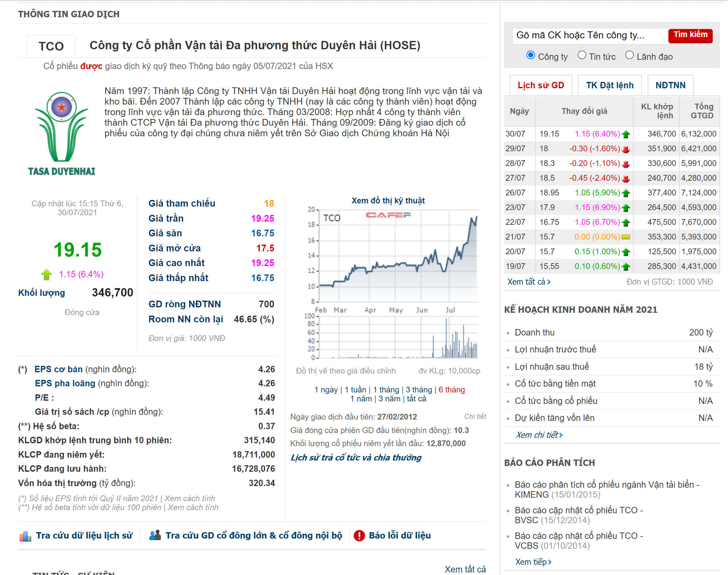Viewport: 728px width, 575px height.
Task: Set chart range to 6 tháng
Action: (452, 390)
